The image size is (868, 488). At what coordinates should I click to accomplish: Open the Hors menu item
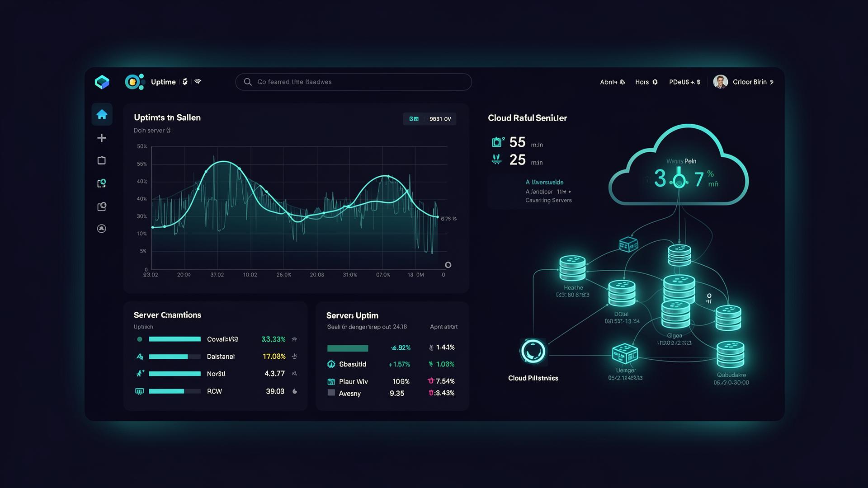click(646, 82)
